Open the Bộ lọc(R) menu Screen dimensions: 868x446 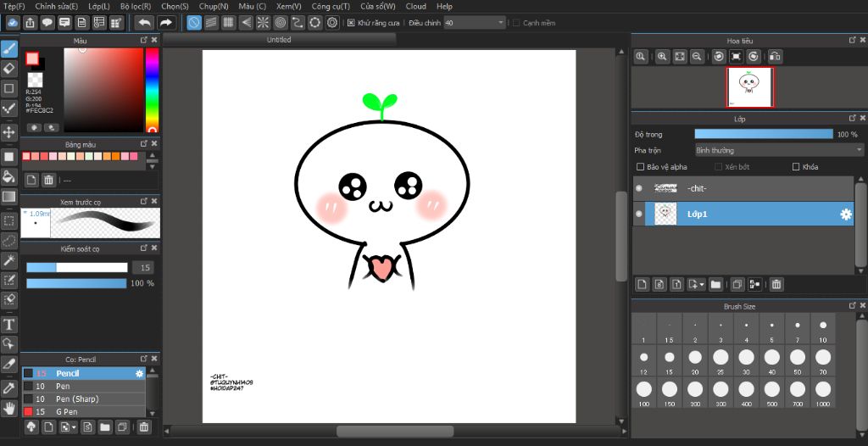point(136,6)
